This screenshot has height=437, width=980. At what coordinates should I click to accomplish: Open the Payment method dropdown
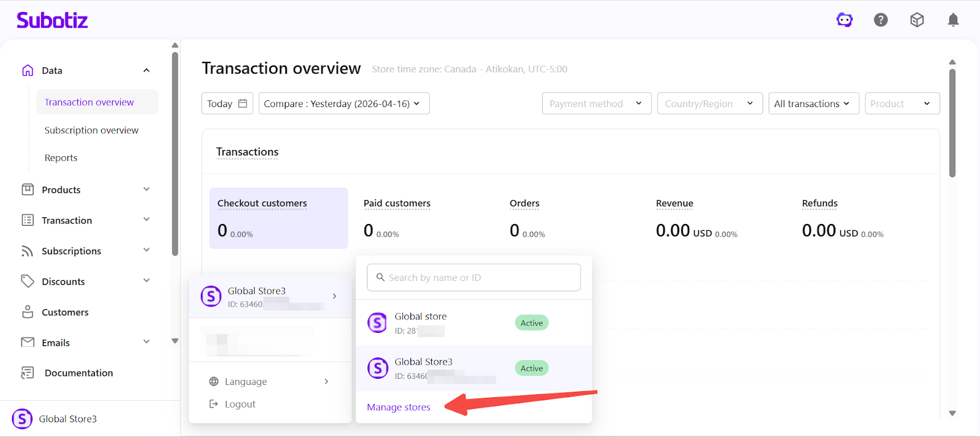596,103
